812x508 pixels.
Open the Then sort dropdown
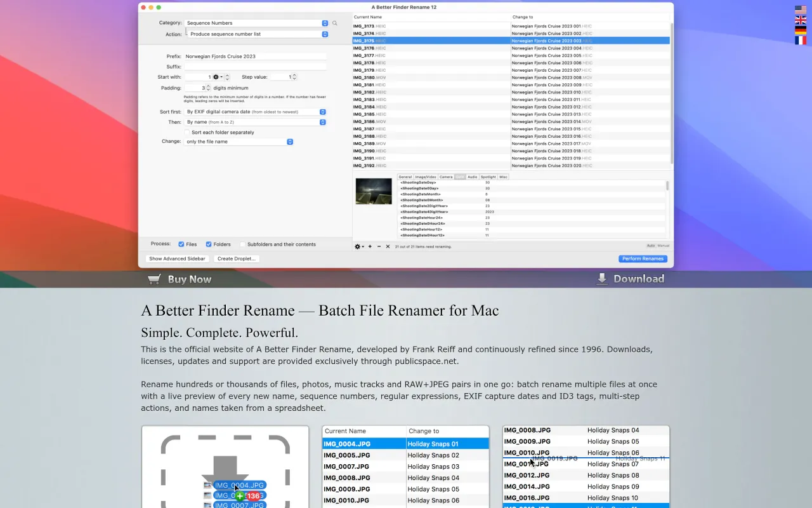pyautogui.click(x=255, y=122)
